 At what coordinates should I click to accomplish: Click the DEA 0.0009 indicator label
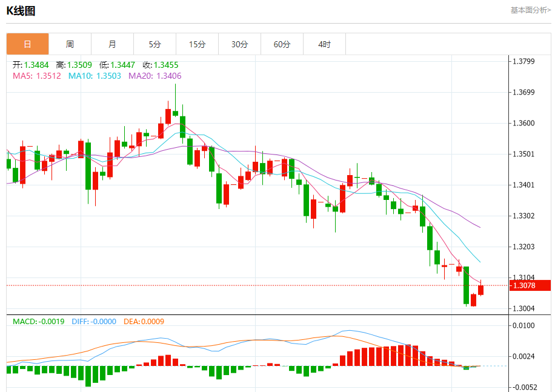pyautogui.click(x=144, y=321)
